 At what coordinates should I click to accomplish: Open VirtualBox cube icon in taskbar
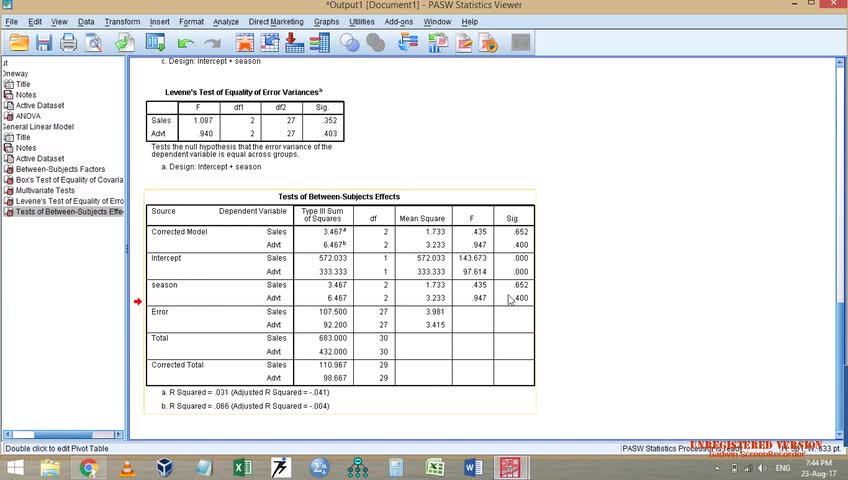165,468
